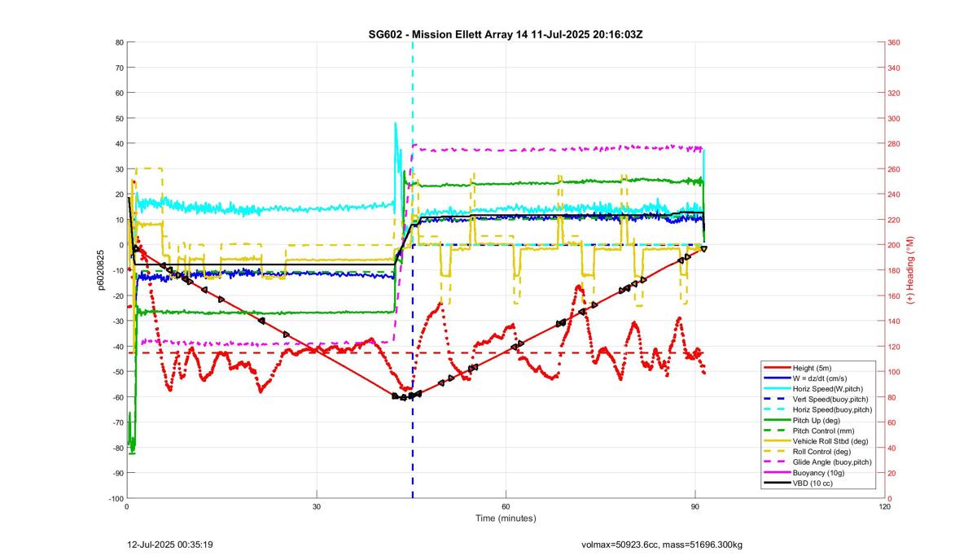Click the 'Time (minutes)' x-axis label
977x560 pixels.
point(506,518)
